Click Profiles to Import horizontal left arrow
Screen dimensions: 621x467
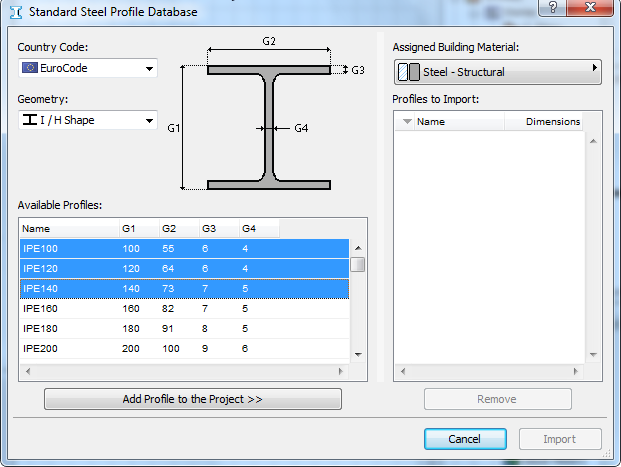click(403, 371)
